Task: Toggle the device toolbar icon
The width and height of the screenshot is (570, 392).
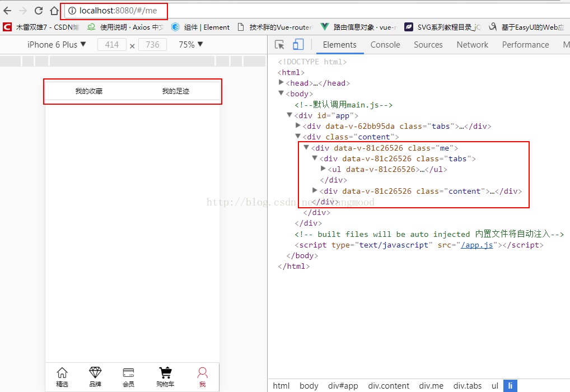Action: (x=298, y=44)
